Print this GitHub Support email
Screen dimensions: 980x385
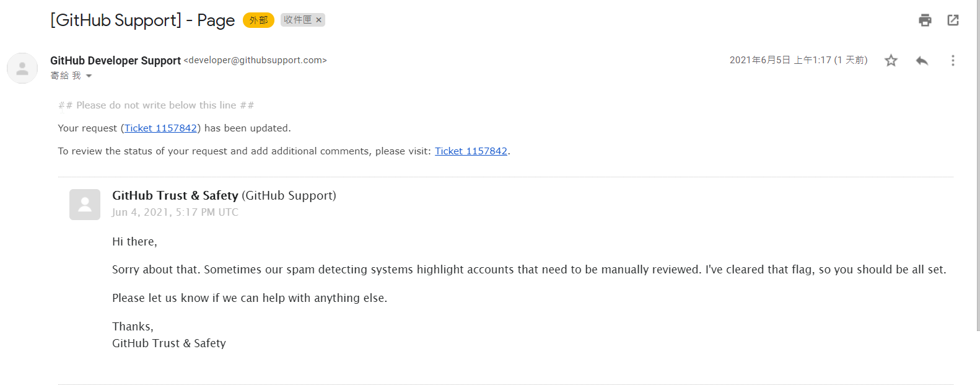click(x=925, y=20)
